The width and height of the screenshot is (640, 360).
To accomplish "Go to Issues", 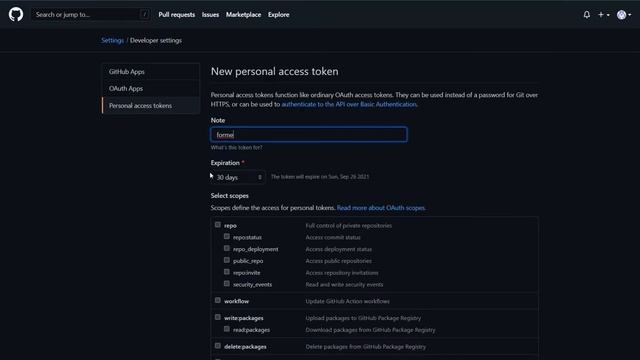I will [x=210, y=15].
